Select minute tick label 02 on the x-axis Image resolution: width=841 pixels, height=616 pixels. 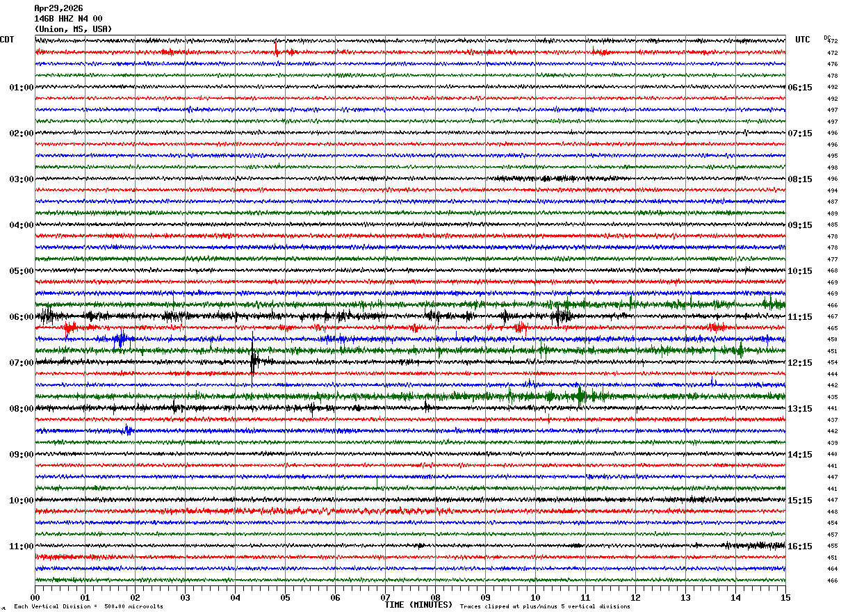135,597
